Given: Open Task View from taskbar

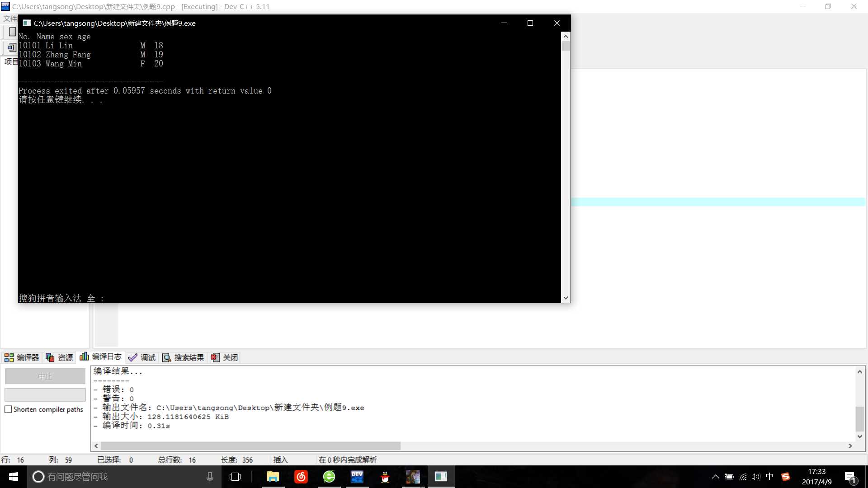Looking at the screenshot, I should tap(235, 477).
